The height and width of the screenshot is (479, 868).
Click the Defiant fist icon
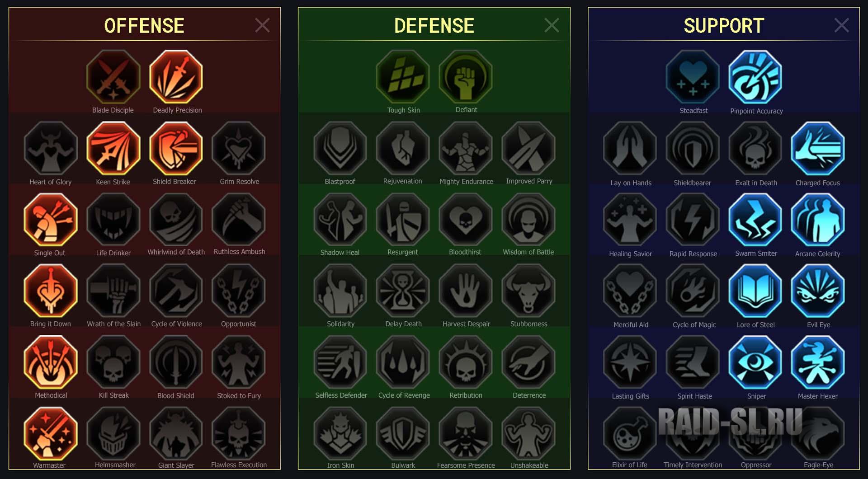tap(466, 77)
